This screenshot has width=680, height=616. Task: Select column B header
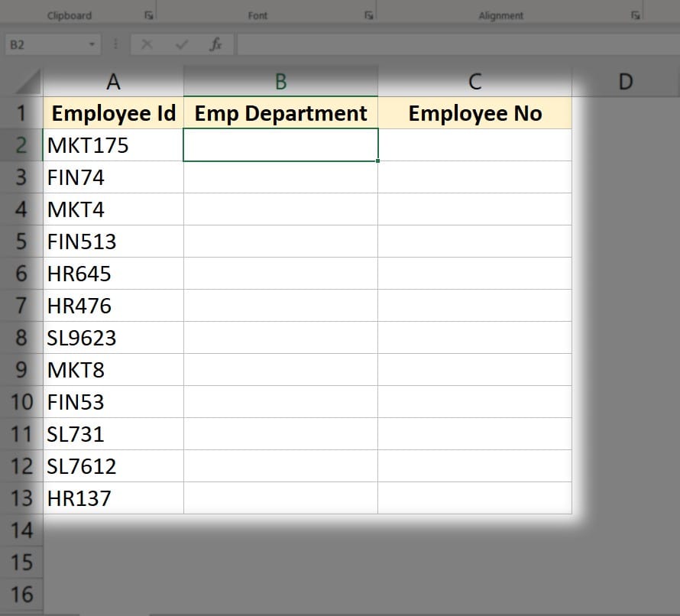(280, 82)
